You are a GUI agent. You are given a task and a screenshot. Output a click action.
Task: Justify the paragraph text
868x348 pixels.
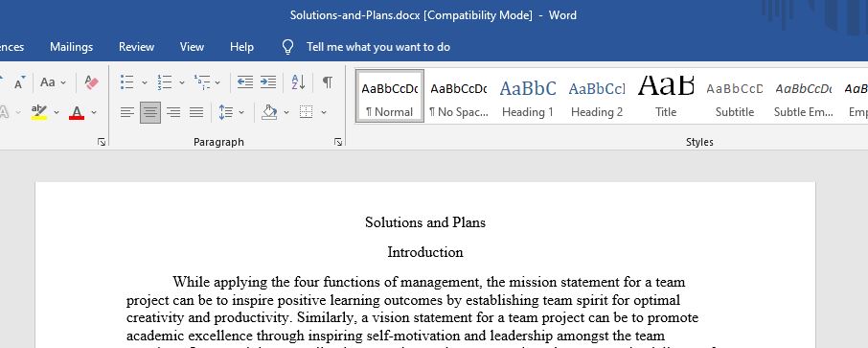point(196,112)
